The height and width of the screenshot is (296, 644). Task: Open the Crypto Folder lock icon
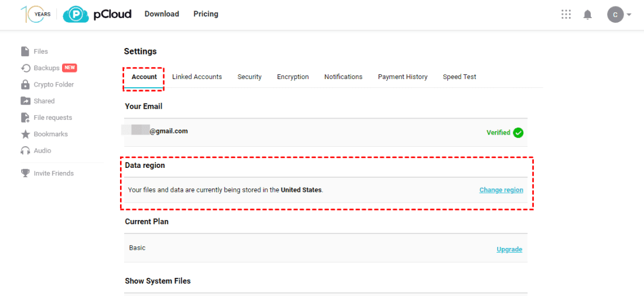coord(25,85)
